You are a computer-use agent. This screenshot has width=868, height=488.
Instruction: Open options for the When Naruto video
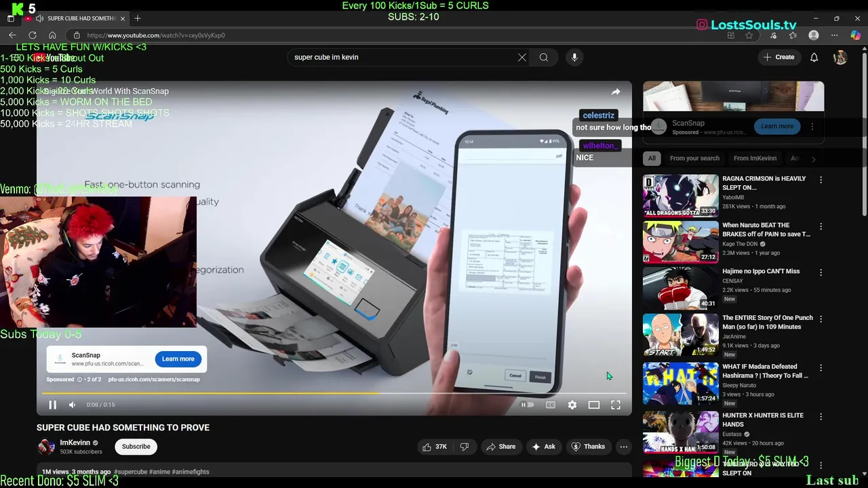pos(821,227)
